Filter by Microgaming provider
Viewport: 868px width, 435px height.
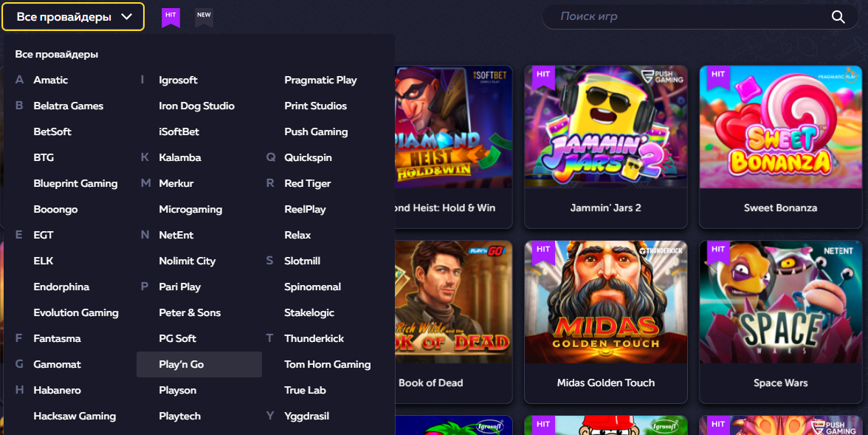pos(190,210)
